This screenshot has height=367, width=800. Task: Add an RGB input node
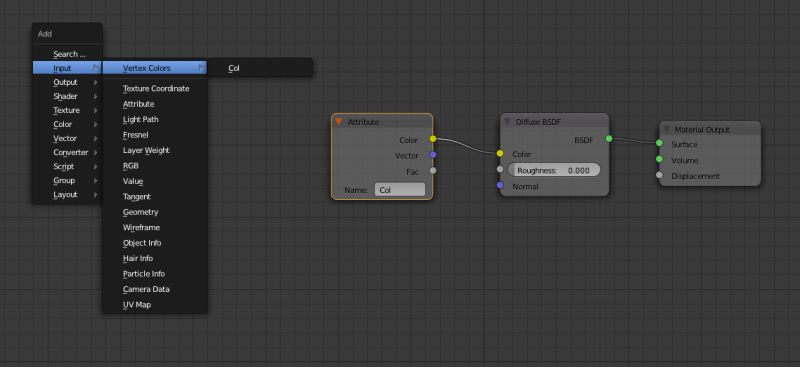point(155,165)
